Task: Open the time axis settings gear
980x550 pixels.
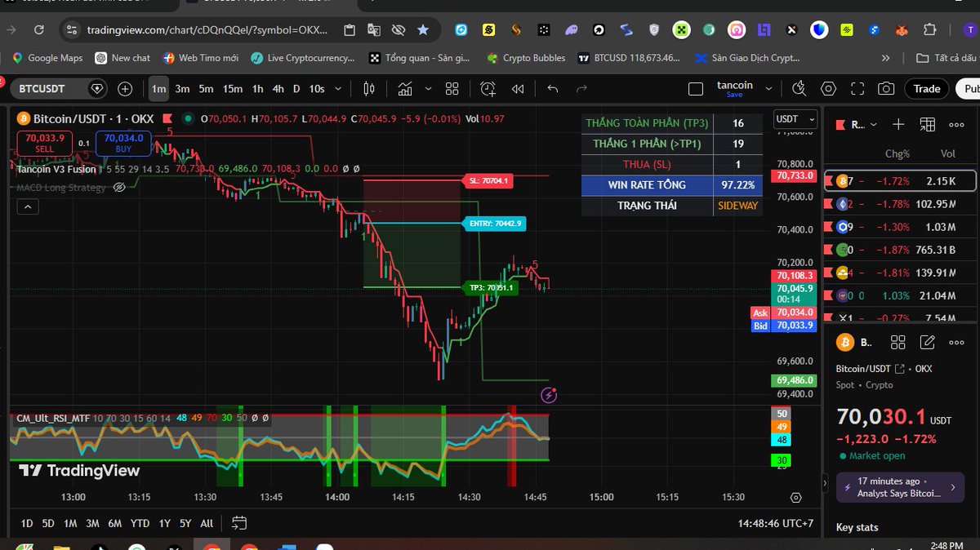Action: click(795, 497)
